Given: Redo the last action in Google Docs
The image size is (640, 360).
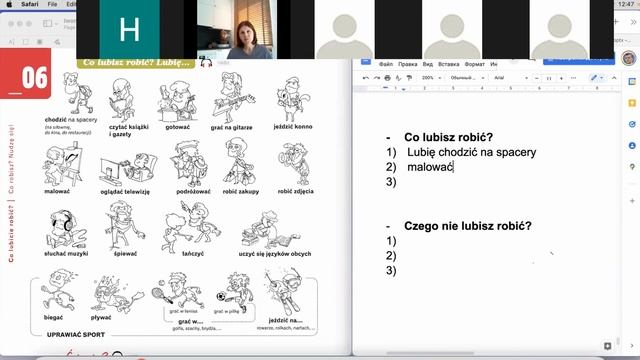Looking at the screenshot, I should (376, 78).
